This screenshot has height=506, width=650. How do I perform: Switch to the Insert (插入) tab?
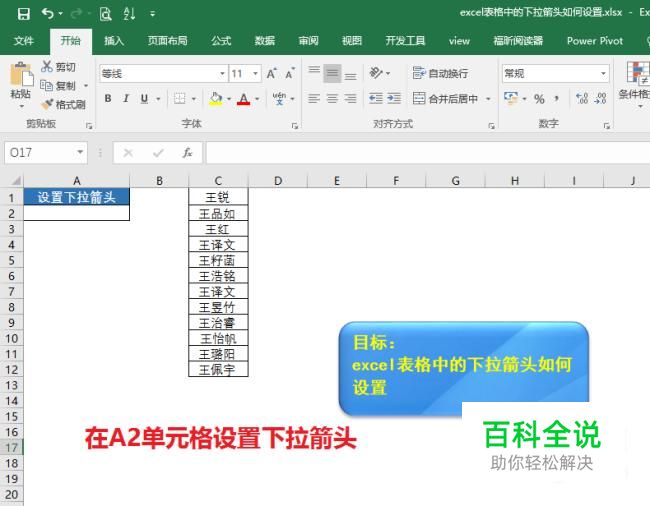pos(114,41)
